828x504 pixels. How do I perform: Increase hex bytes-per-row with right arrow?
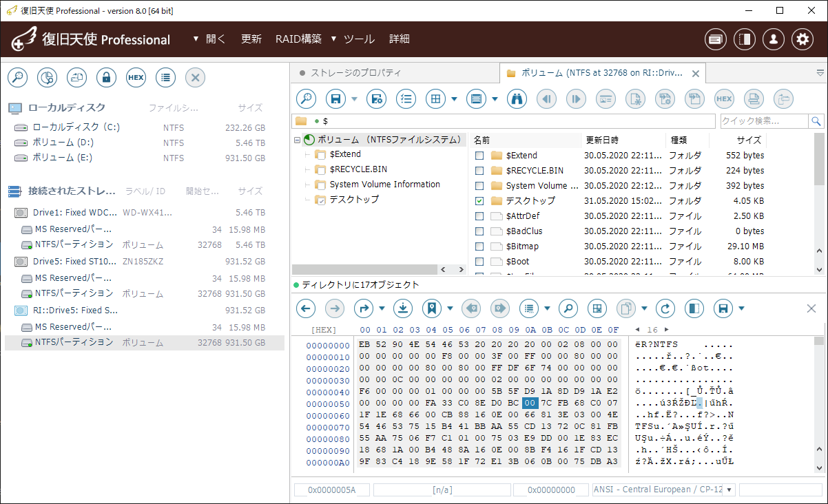[x=666, y=329]
